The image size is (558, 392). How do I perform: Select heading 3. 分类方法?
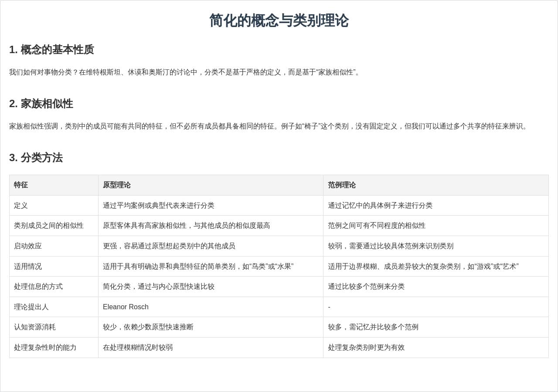point(36,158)
